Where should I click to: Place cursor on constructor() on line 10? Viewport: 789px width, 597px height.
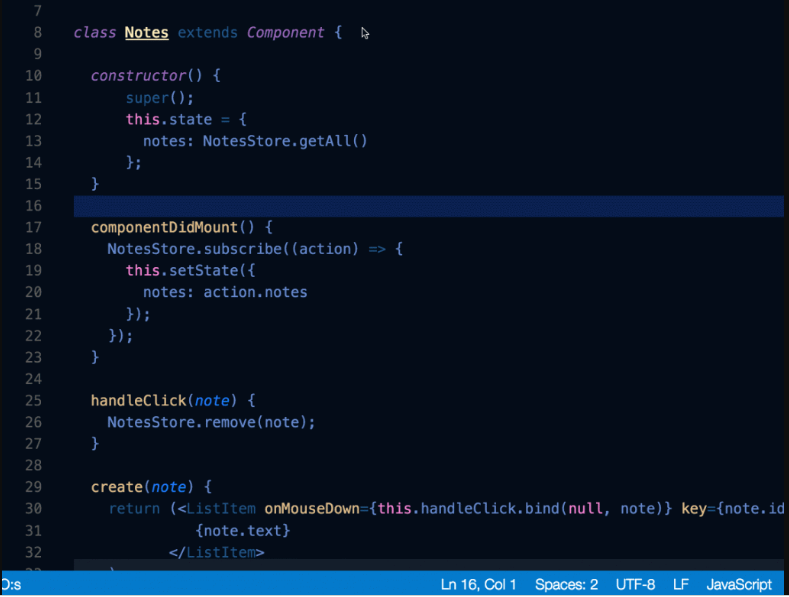[146, 76]
